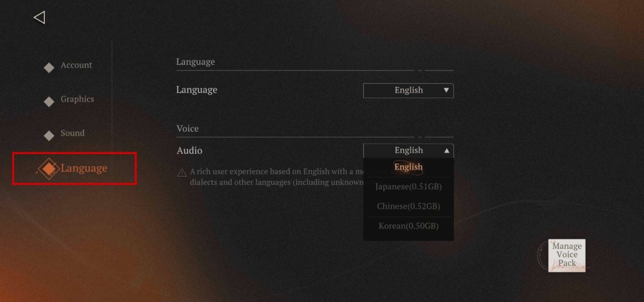Click the diamond icon beside Account
Viewport: 644px width, 302px height.
(x=49, y=67)
